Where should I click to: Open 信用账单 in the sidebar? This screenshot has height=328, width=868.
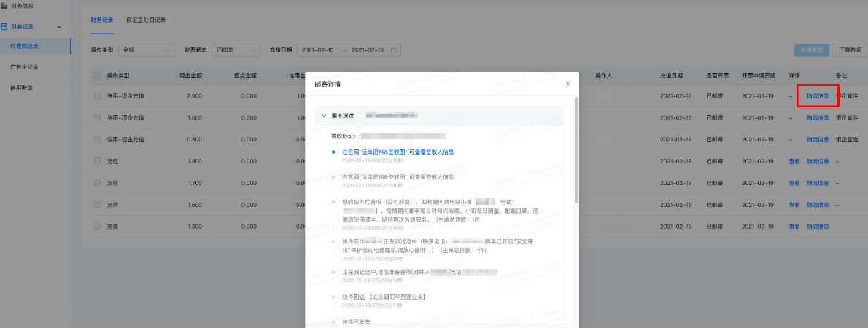click(x=20, y=88)
